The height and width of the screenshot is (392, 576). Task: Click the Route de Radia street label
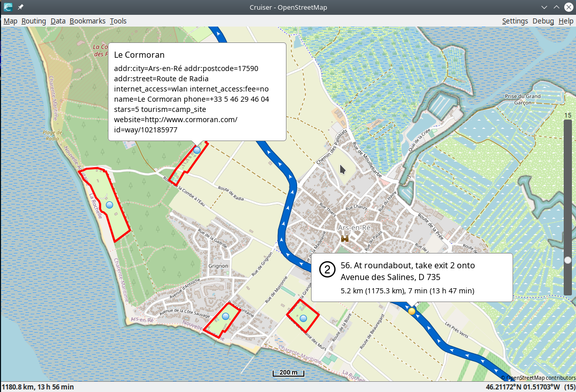231,193
